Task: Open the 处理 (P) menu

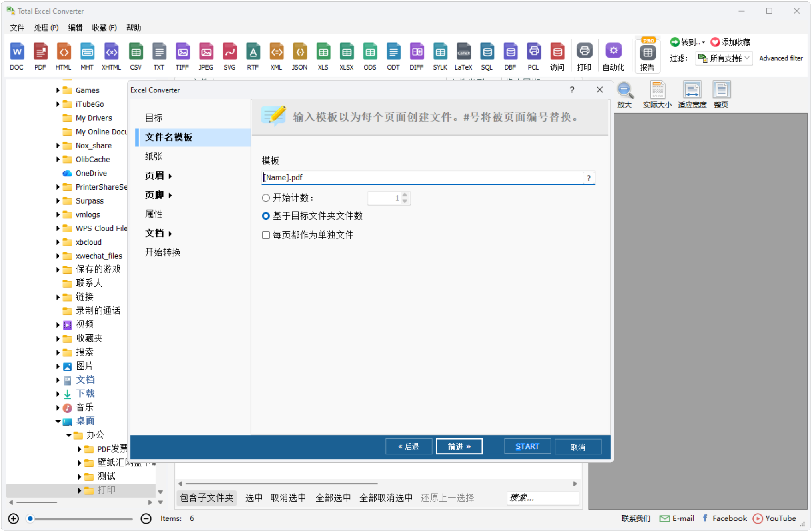Action: [46, 28]
